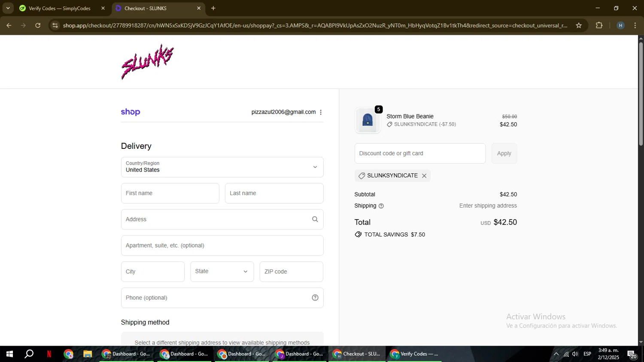This screenshot has width=644, height=362.
Task: Open Chrome's three-dot menu
Action: click(635, 25)
